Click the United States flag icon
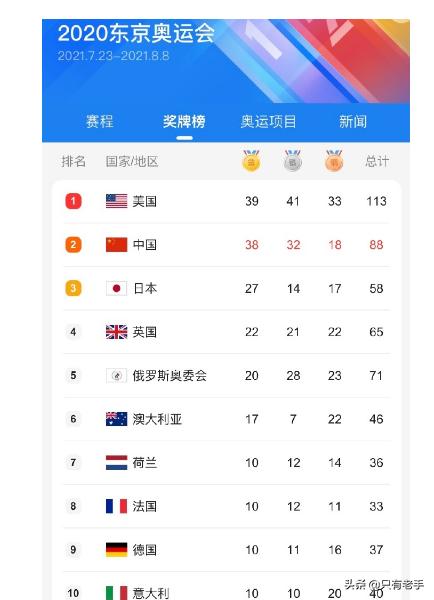The height and width of the screenshot is (600, 434). (x=116, y=201)
